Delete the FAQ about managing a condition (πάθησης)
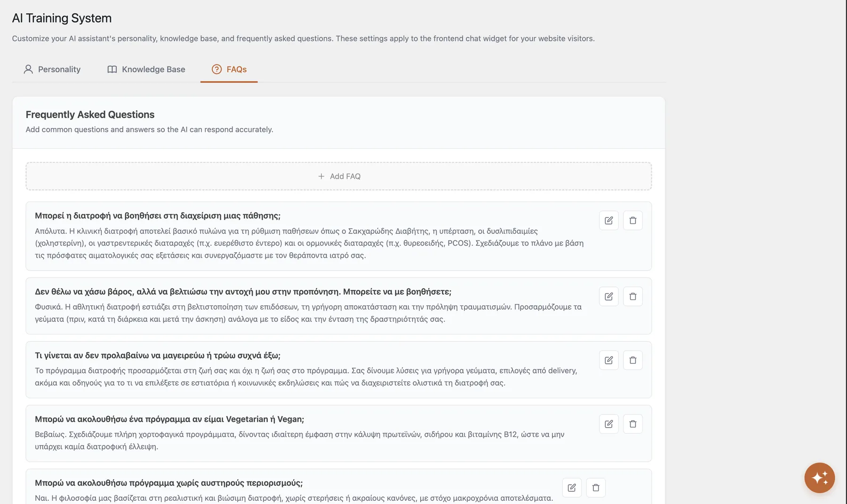The image size is (847, 504). coord(632,220)
